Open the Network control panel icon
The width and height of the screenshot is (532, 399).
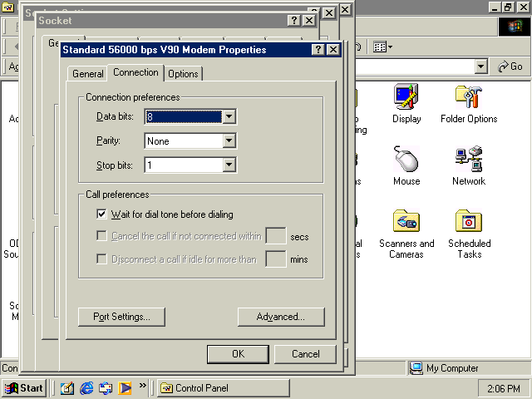click(x=469, y=166)
